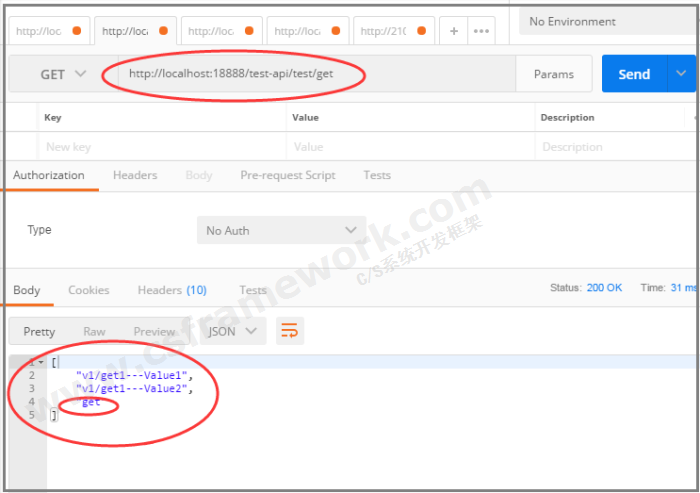Select the Preview response view
Viewport: 700px width, 493px height.
click(x=154, y=331)
